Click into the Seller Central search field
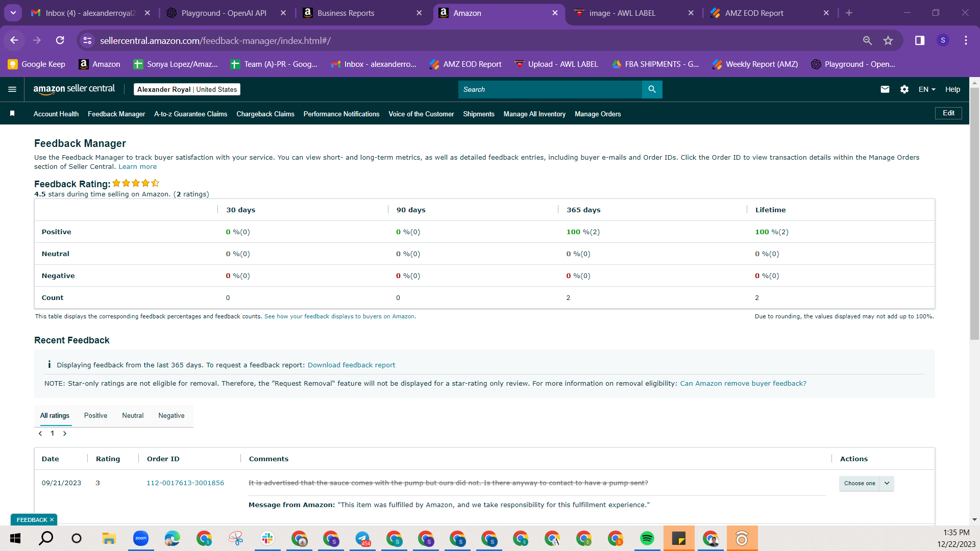This screenshot has height=551, width=980. (550, 89)
